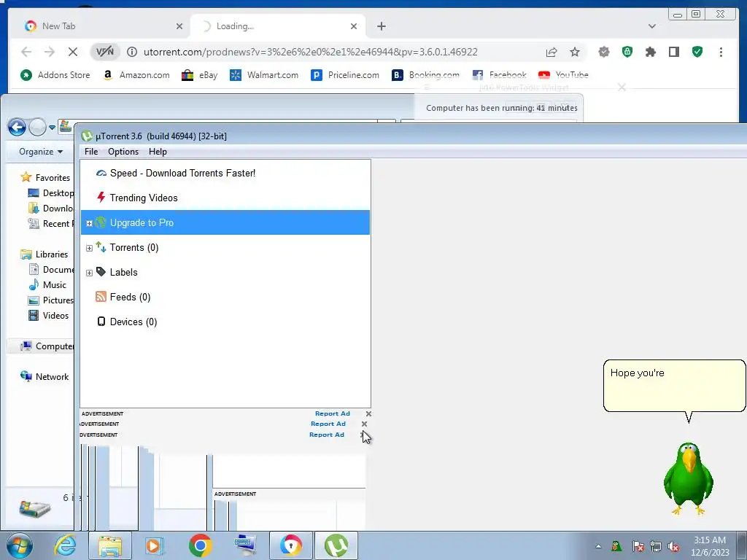The image size is (747, 560).
Task: Click the top Report Ad link
Action: click(333, 414)
